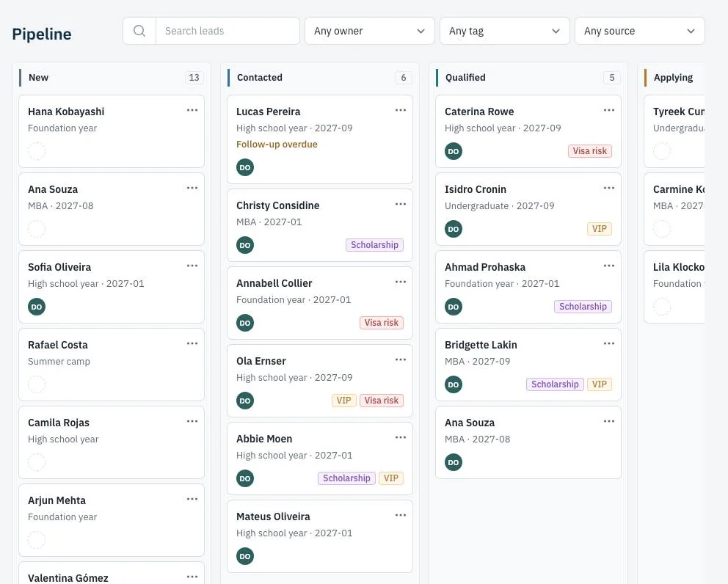The image size is (728, 584).
Task: Show more actions on Isidro Cronin's card
Action: coord(609,188)
